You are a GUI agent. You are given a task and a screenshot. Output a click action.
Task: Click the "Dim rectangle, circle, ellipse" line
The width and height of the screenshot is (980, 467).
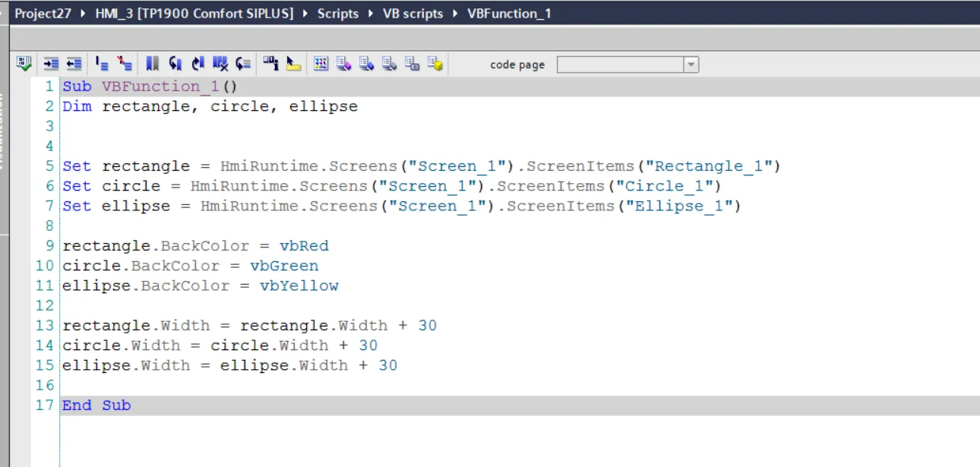(x=210, y=106)
